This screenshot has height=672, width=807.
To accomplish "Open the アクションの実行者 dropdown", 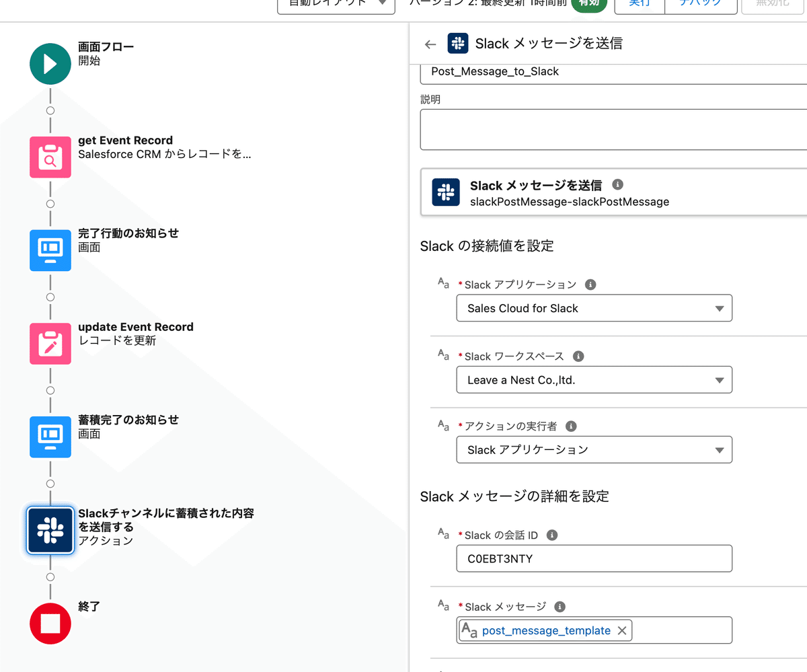I will tap(594, 450).
